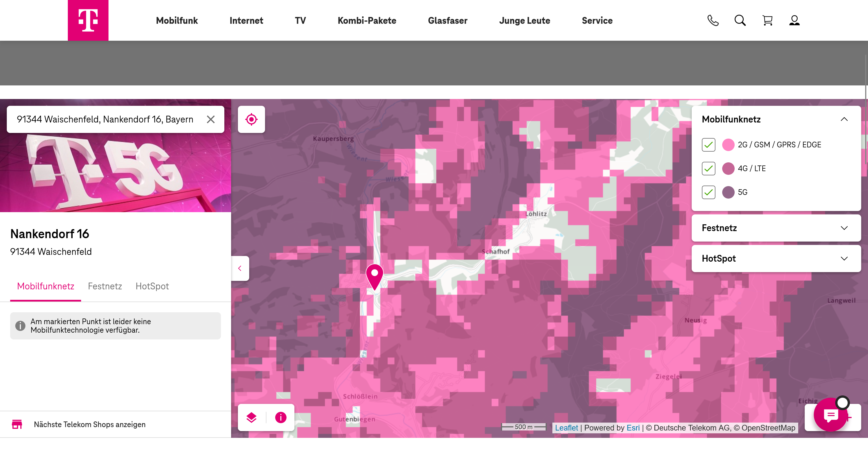This screenshot has width=868, height=452.
Task: Open the Leaflet attribution link
Action: (567, 428)
